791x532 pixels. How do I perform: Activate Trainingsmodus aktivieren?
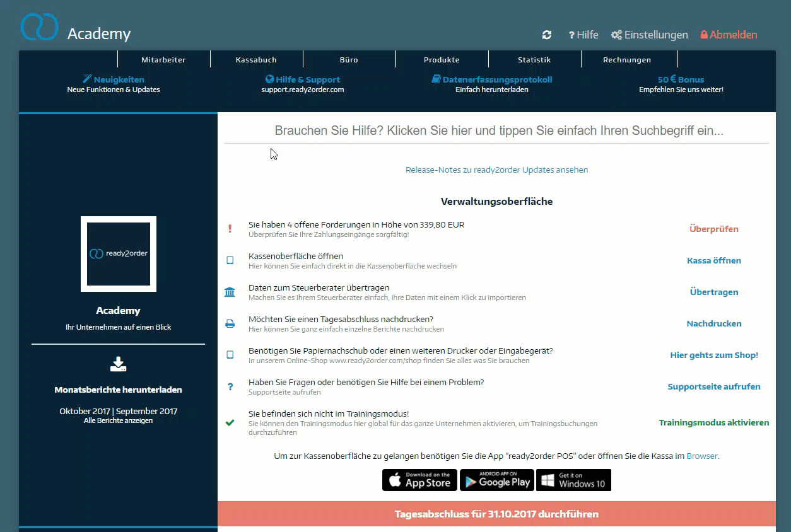(714, 422)
